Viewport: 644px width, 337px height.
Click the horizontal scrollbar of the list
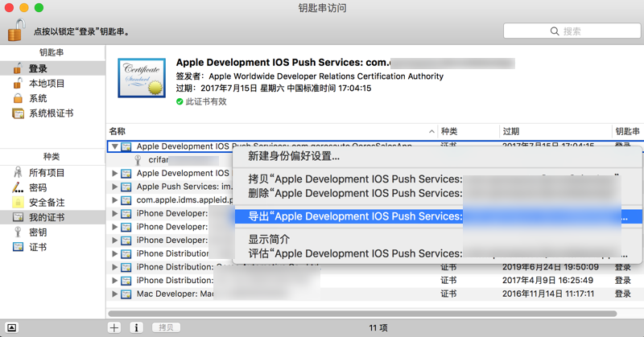pyautogui.click(x=362, y=314)
